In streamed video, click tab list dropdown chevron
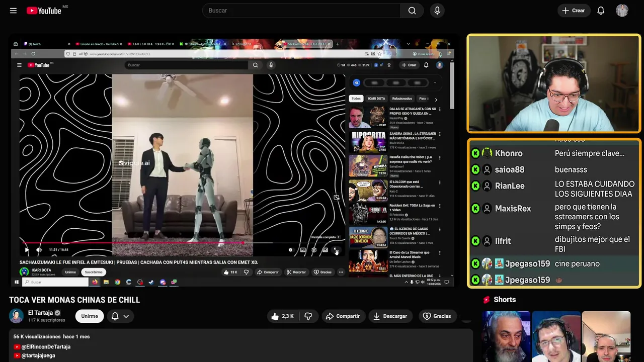644x362 pixels. pyautogui.click(x=408, y=44)
